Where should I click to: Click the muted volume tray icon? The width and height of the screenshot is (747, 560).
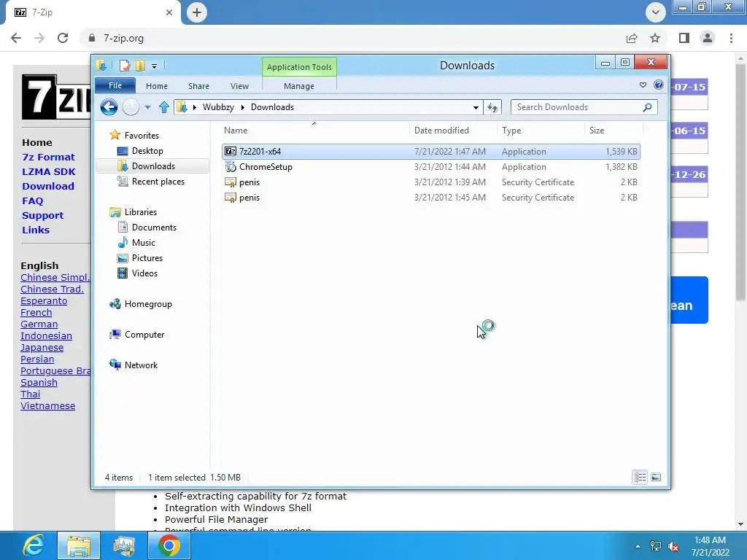point(673,546)
